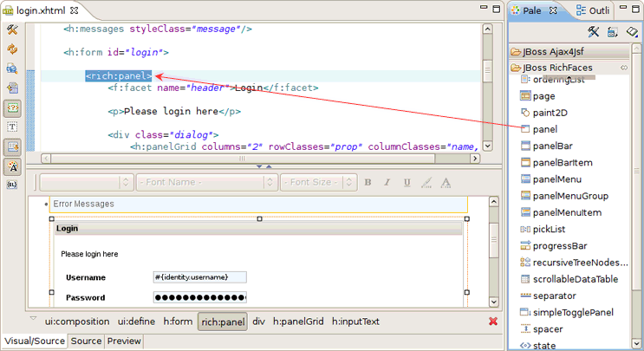Select ui:define in selection bar

pyautogui.click(x=136, y=322)
